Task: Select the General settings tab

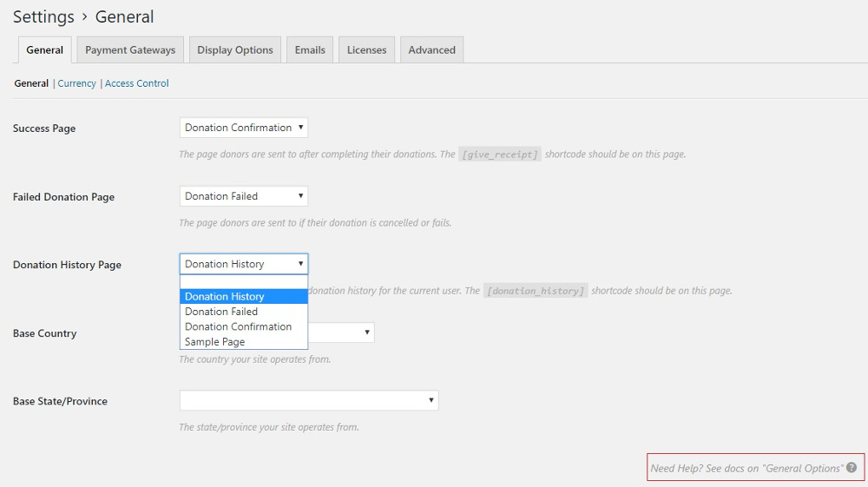Action: click(x=44, y=50)
